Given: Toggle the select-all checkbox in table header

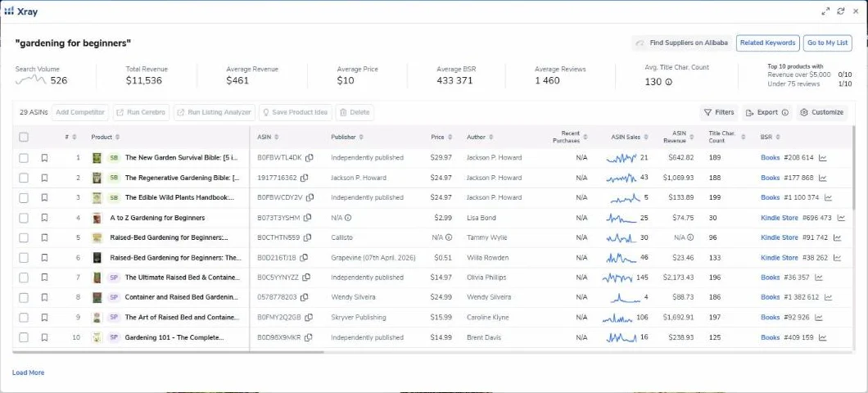Looking at the screenshot, I should pos(24,137).
